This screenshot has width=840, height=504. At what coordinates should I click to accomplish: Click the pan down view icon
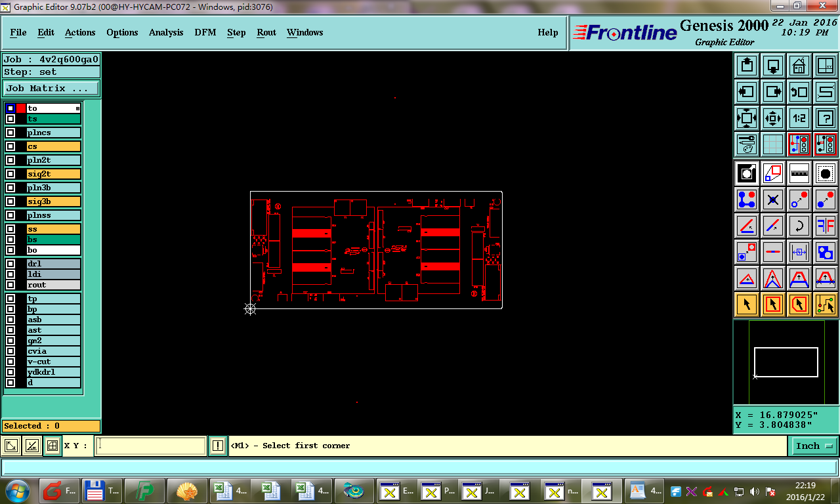click(x=773, y=66)
